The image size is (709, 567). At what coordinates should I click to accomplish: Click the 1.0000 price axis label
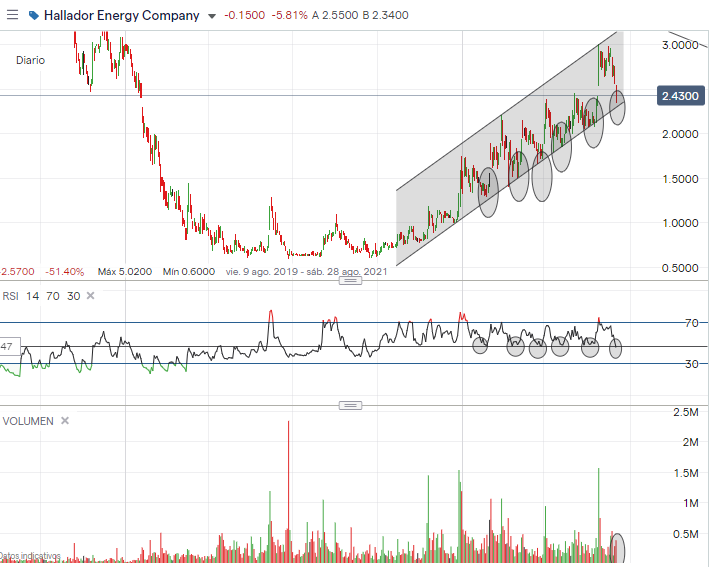(x=680, y=223)
